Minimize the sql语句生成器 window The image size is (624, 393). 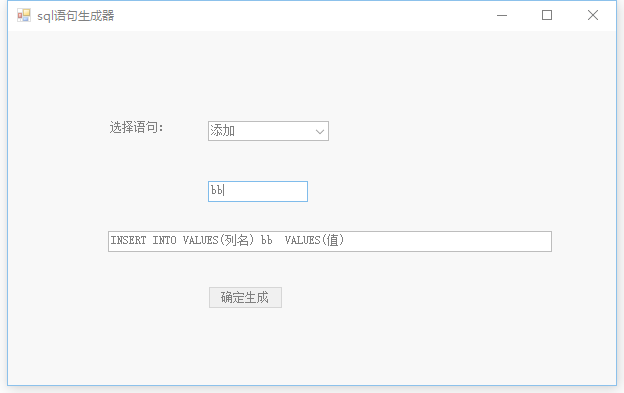(x=502, y=16)
